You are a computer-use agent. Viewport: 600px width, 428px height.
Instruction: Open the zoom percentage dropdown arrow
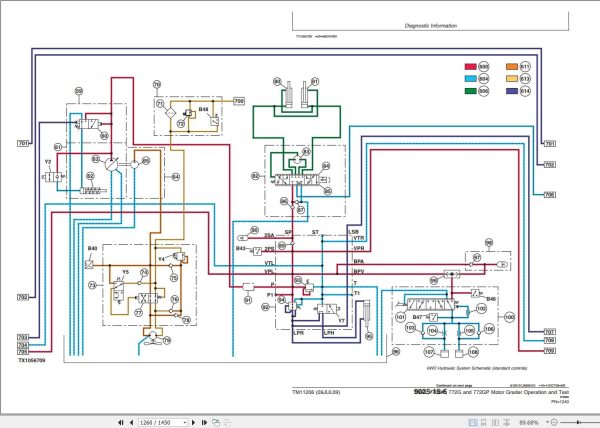548,422
